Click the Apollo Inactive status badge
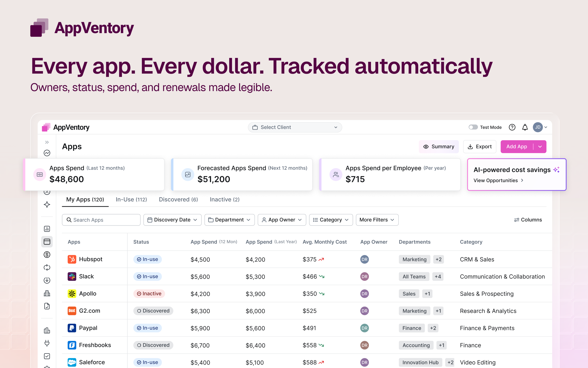 point(149,293)
